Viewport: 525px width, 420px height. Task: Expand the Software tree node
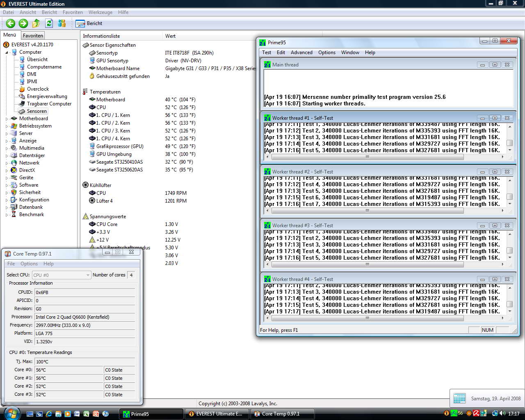(7, 185)
